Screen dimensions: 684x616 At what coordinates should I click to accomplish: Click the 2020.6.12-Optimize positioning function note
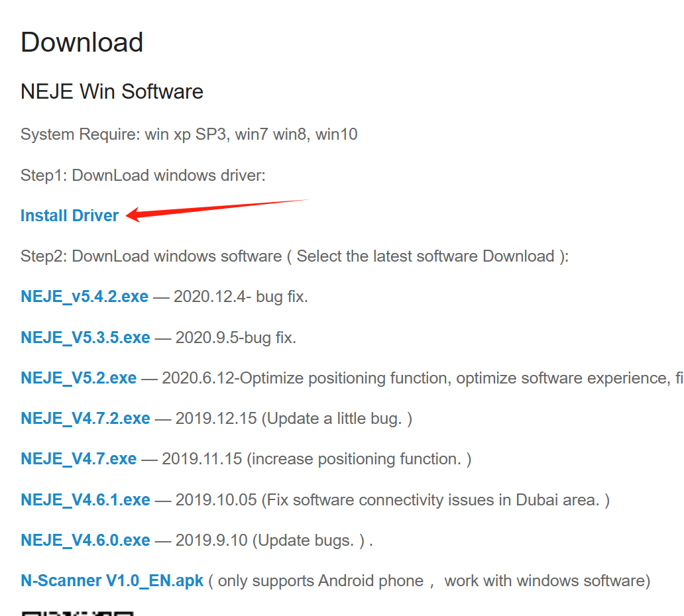click(x=422, y=378)
